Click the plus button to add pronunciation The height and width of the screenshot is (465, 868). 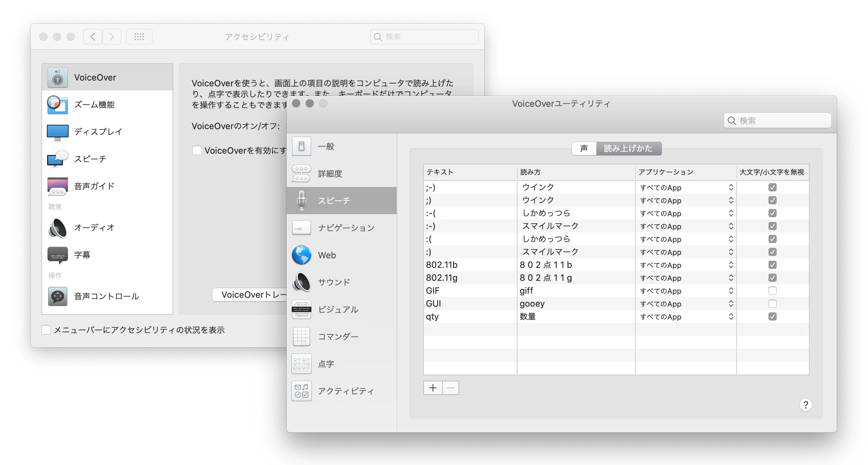pyautogui.click(x=433, y=388)
